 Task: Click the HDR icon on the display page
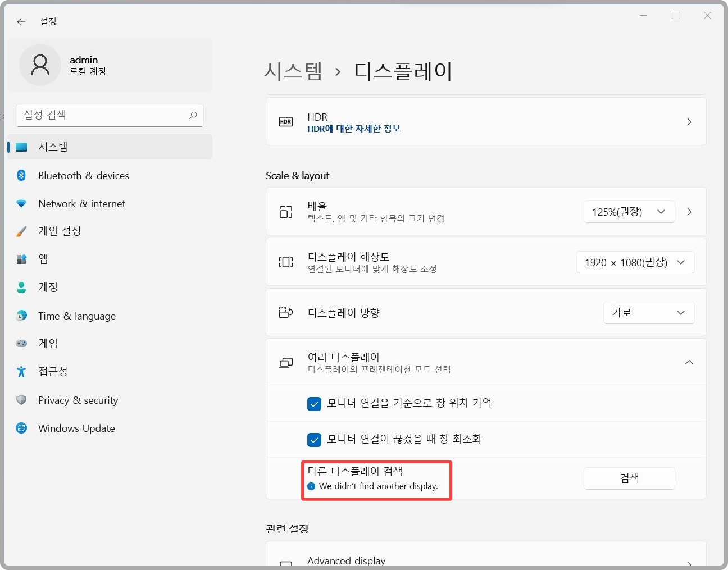(x=286, y=121)
